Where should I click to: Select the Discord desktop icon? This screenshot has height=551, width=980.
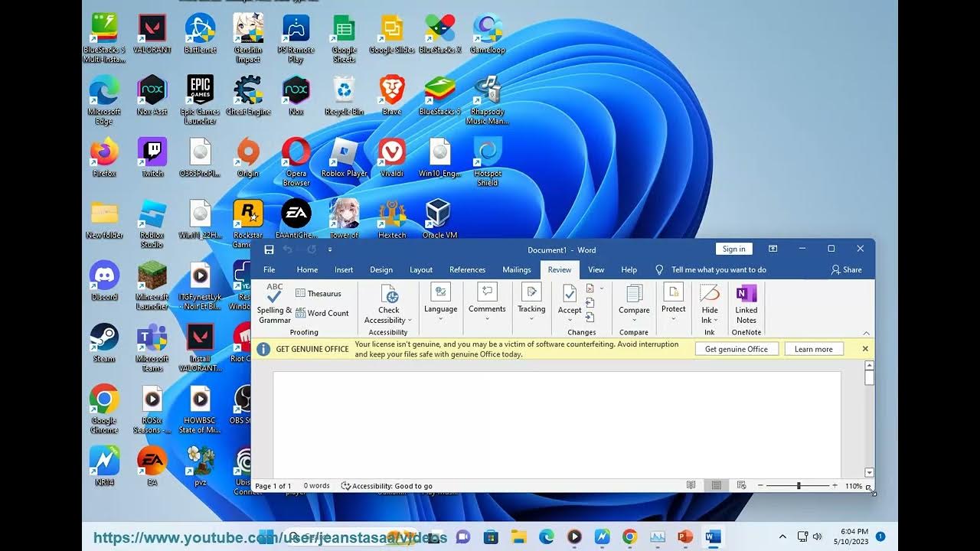(104, 281)
